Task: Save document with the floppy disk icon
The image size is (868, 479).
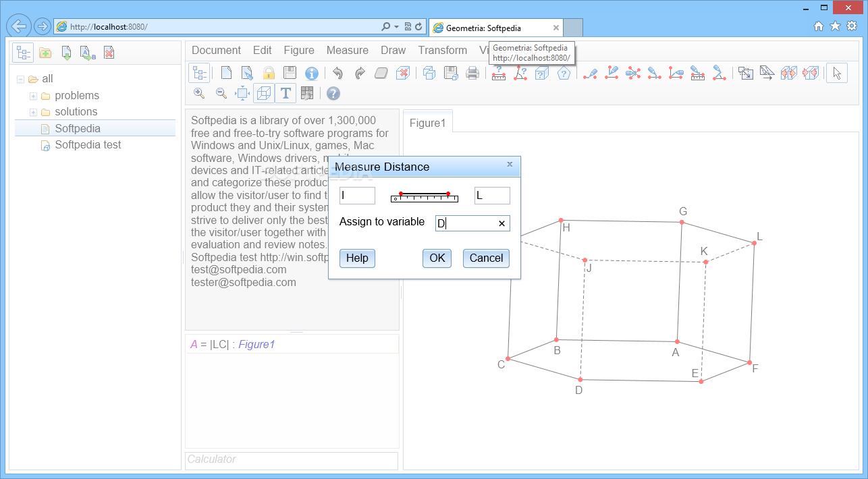Action: (290, 73)
